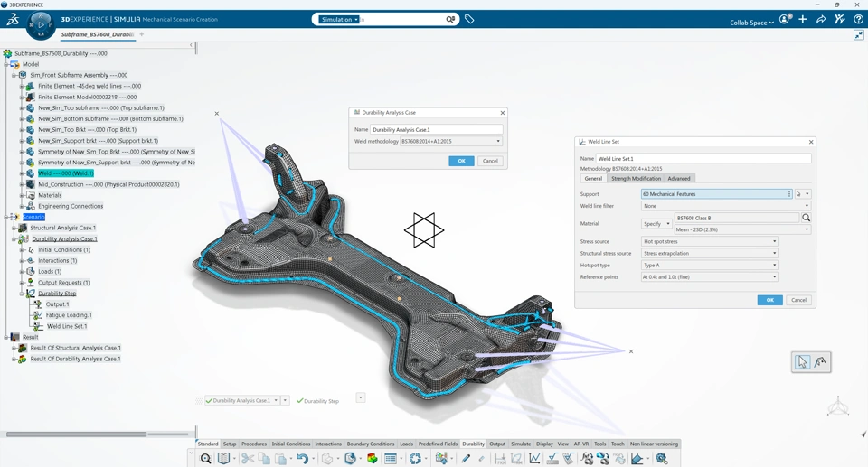Select Engineering Connections in tree
The width and height of the screenshot is (868, 467).
point(71,206)
